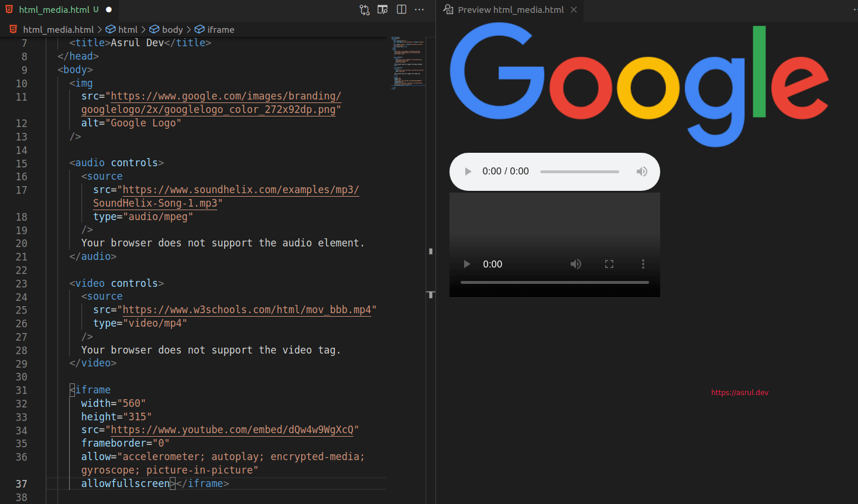
Task: Click the 'alt="Google Logo"' attribute
Action: coord(131,123)
